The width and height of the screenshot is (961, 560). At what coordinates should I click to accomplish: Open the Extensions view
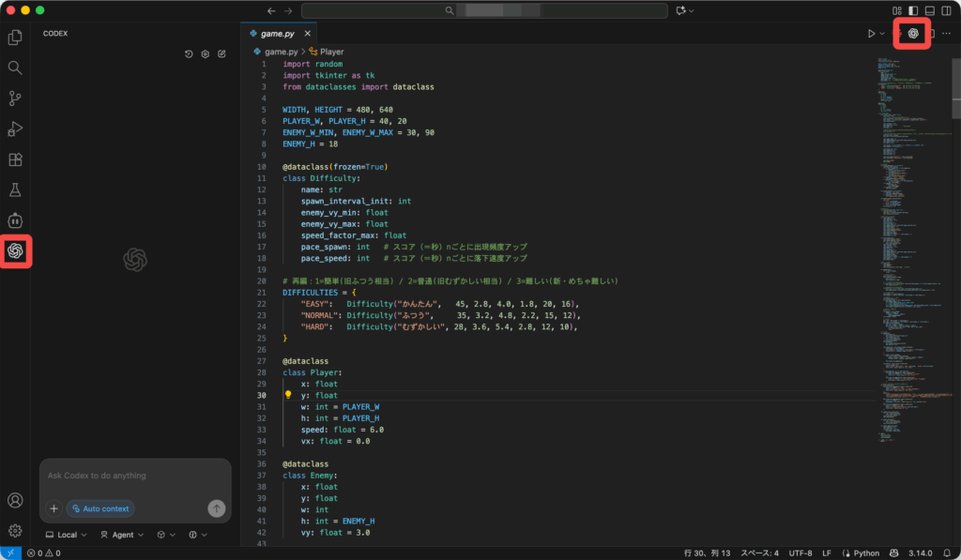pos(15,159)
